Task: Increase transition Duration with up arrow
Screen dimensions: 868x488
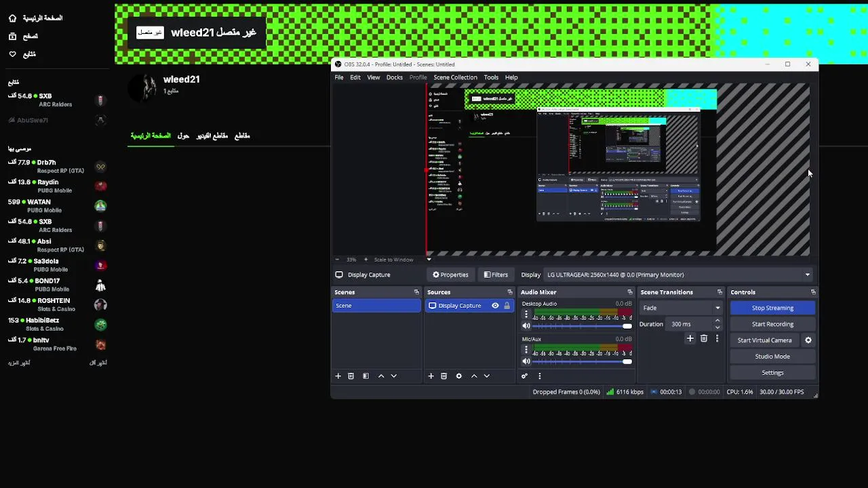Action: pos(717,321)
